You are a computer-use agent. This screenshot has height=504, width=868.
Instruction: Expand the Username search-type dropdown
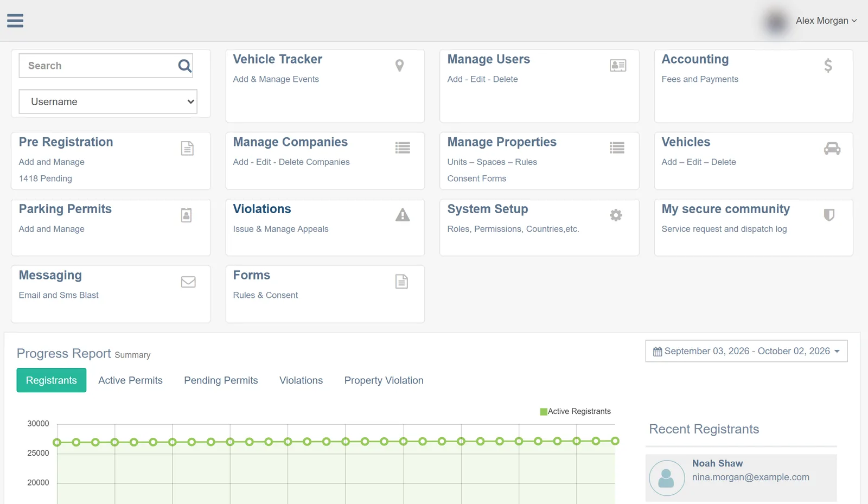point(108,101)
